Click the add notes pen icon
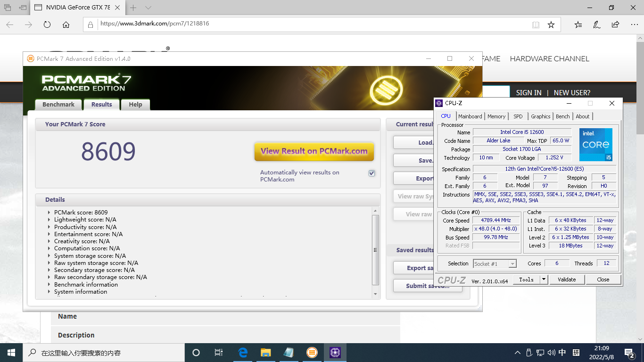Screen dimensions: 644x362 (597, 25)
